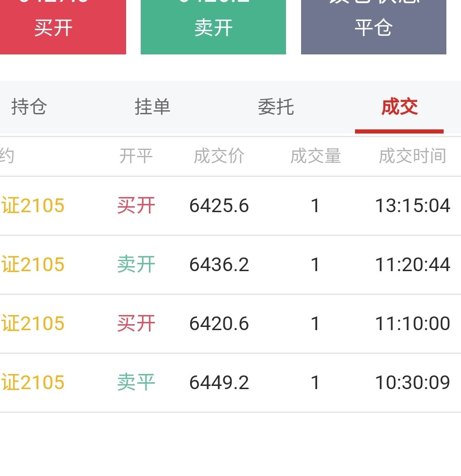Click the price 6425.6 in first row
Viewport: 461px width, 476px height.
point(219,206)
